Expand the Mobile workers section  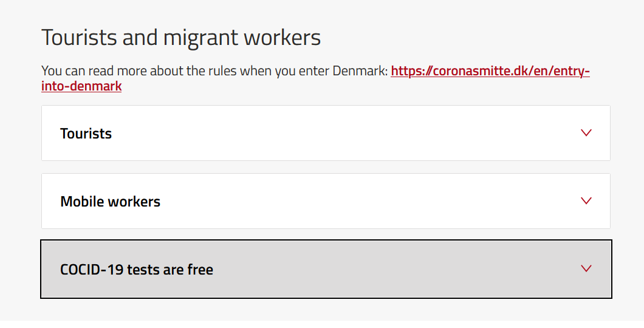coord(326,201)
